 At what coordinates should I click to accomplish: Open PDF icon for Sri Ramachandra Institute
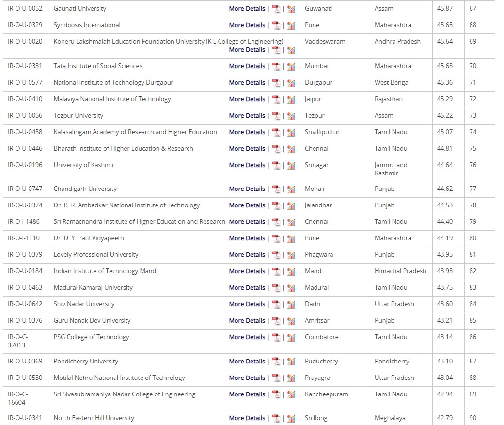276,222
